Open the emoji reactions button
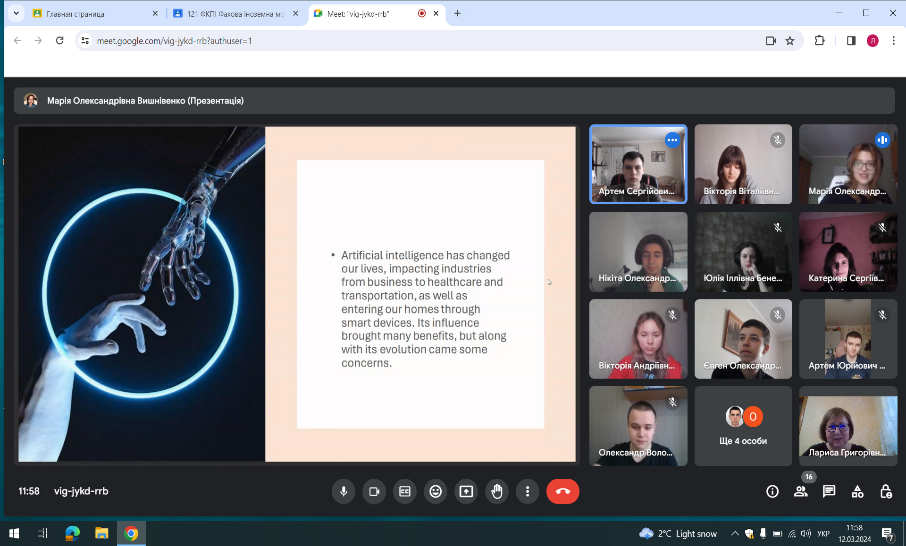906x546 pixels. (435, 491)
